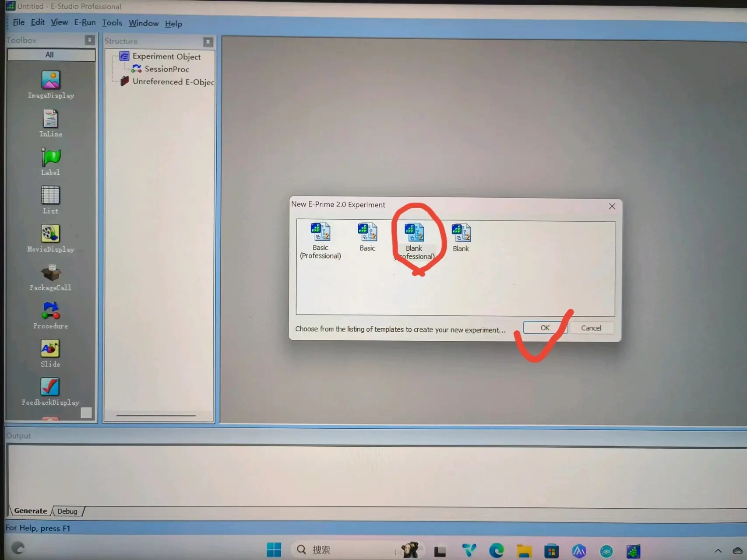
Task: Open the black Task View taskbar icon
Action: (x=440, y=551)
